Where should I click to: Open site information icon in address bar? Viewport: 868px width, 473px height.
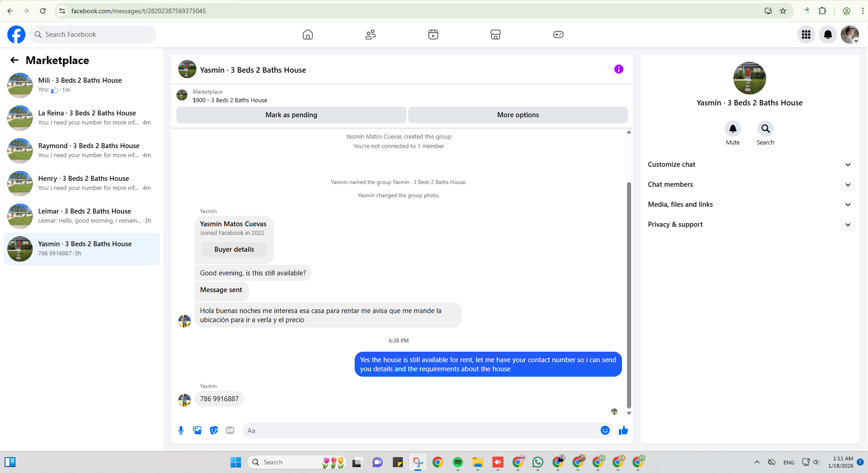pyautogui.click(x=62, y=11)
